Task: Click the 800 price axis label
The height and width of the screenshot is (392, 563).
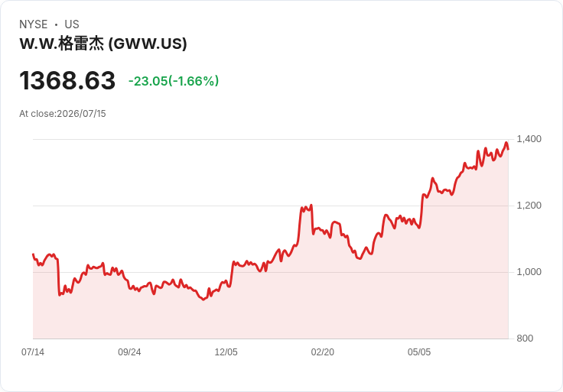Action: (525, 339)
